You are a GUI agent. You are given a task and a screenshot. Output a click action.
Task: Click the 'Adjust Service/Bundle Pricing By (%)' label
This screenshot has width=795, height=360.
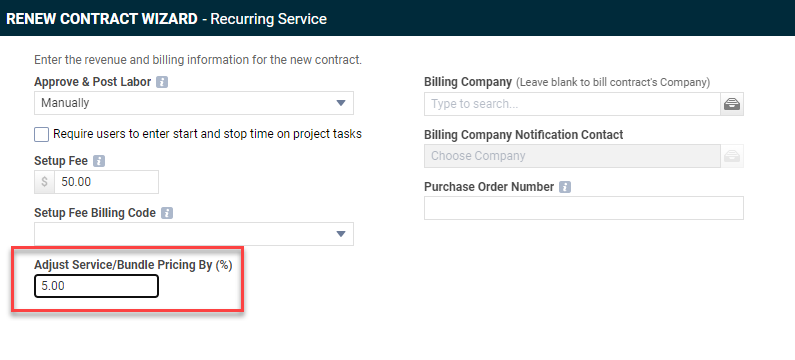tap(133, 265)
